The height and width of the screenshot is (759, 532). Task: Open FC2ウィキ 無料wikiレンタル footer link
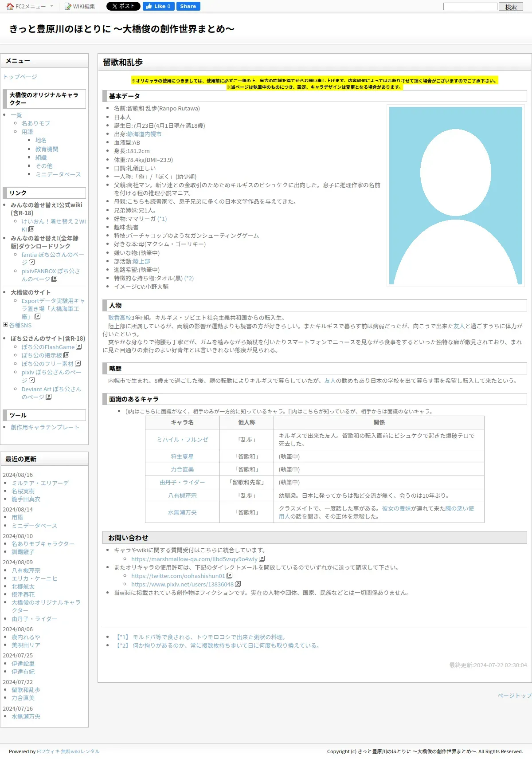(x=68, y=751)
